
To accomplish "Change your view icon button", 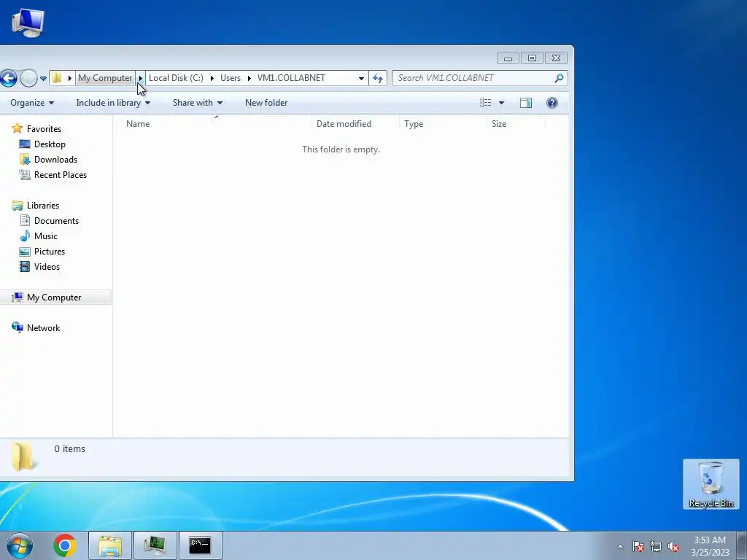I will coord(485,103).
